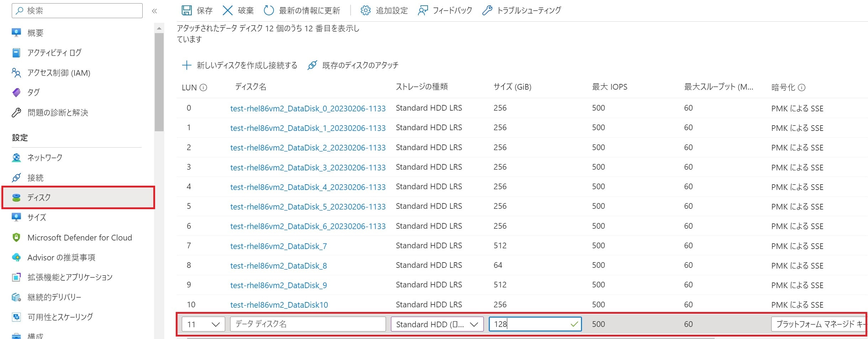Screen dimensions: 868x339
Task: Click the 接続 plug icon in sidebar
Action: coord(16,178)
